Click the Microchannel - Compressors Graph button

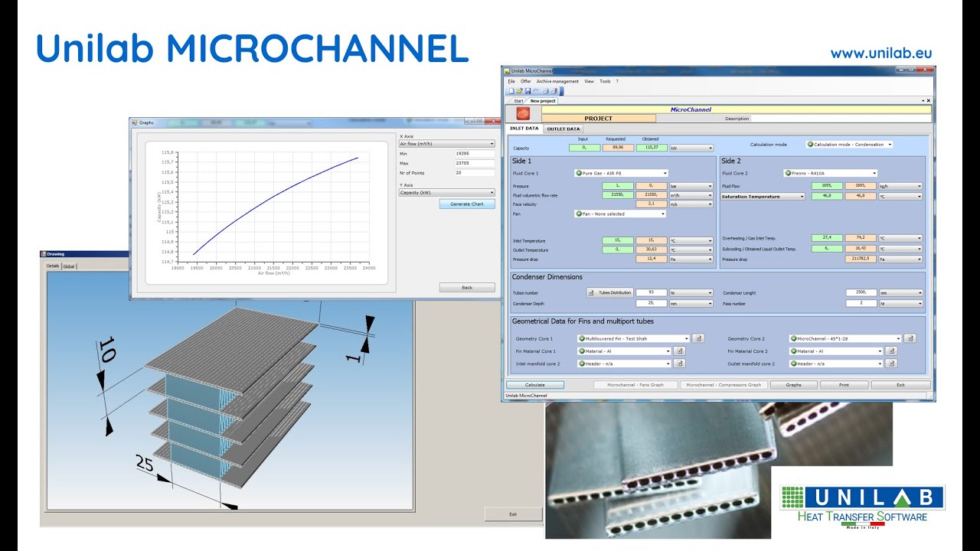(x=724, y=385)
